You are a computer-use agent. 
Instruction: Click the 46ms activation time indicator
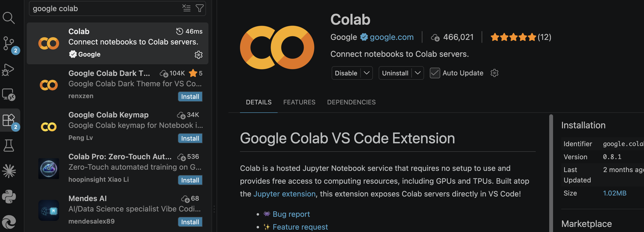click(189, 31)
